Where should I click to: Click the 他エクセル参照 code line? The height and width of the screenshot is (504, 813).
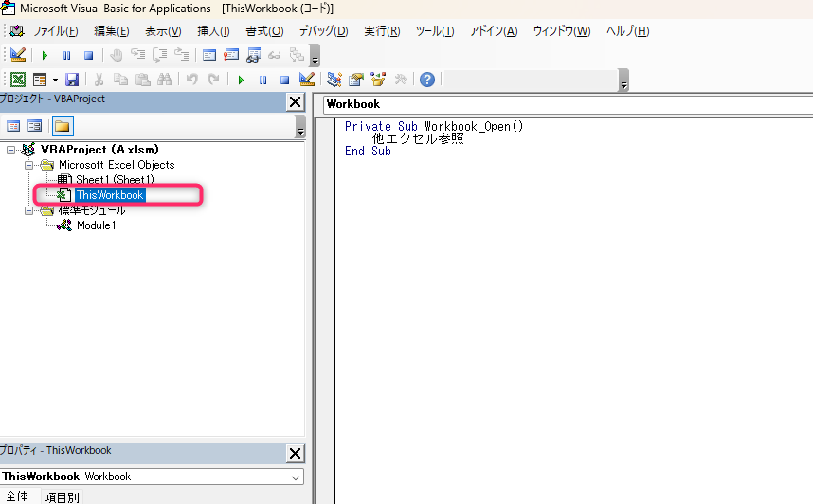pos(418,138)
